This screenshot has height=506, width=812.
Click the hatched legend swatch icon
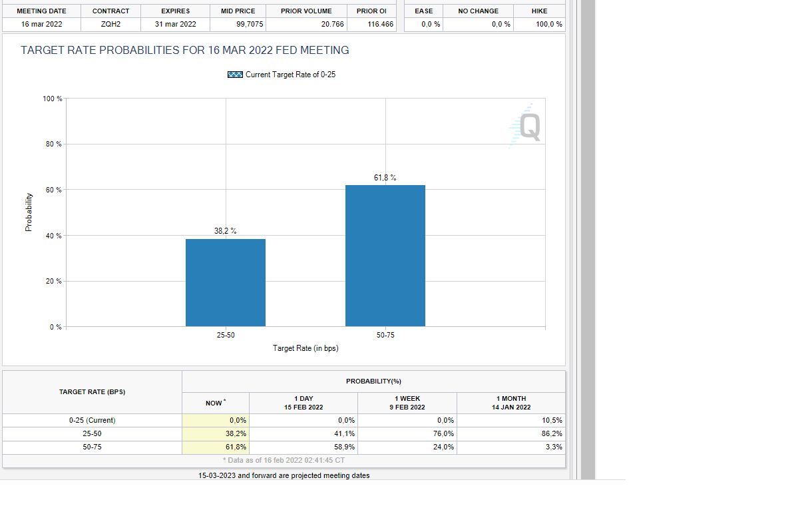(x=235, y=75)
